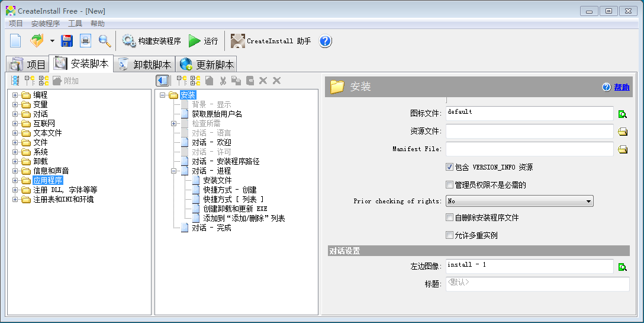Browse for 图标文件 icon file
The width and height of the screenshot is (644, 323).
click(x=622, y=114)
